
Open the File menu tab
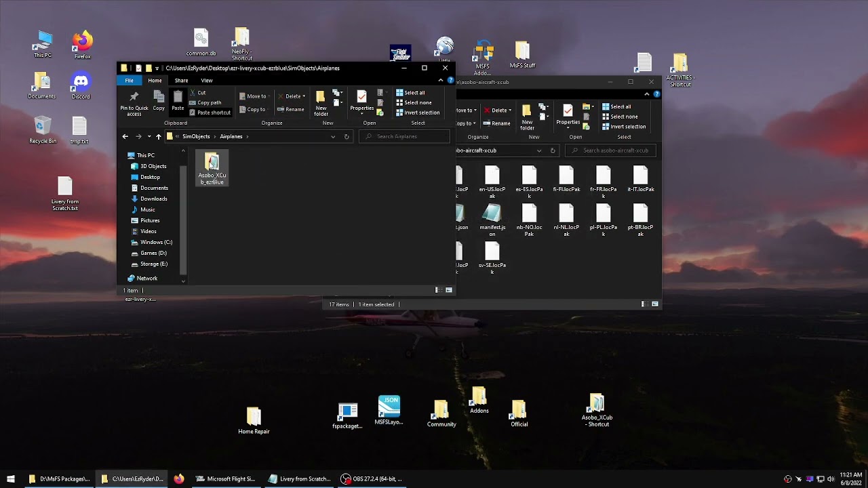tap(129, 81)
